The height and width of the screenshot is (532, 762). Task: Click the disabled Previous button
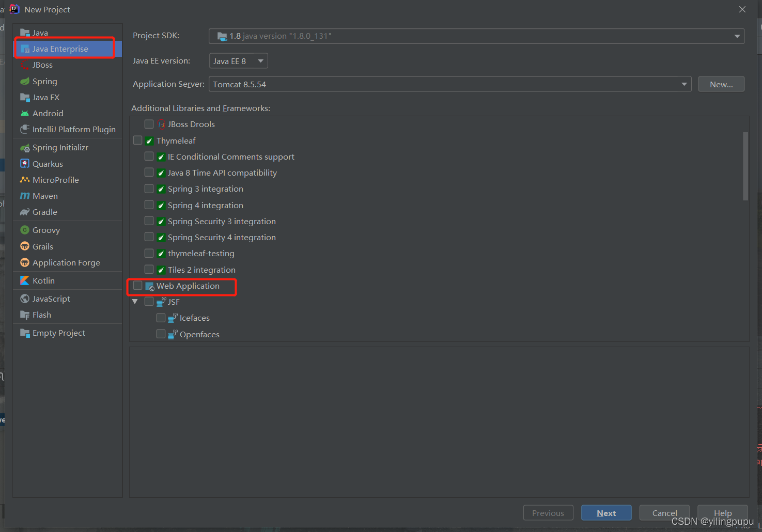point(548,513)
